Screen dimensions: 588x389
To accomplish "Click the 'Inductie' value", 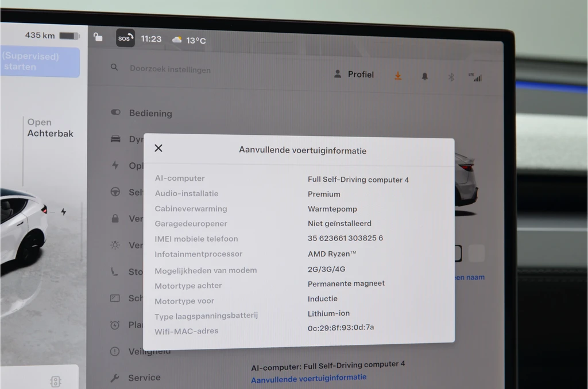I will pos(323,299).
